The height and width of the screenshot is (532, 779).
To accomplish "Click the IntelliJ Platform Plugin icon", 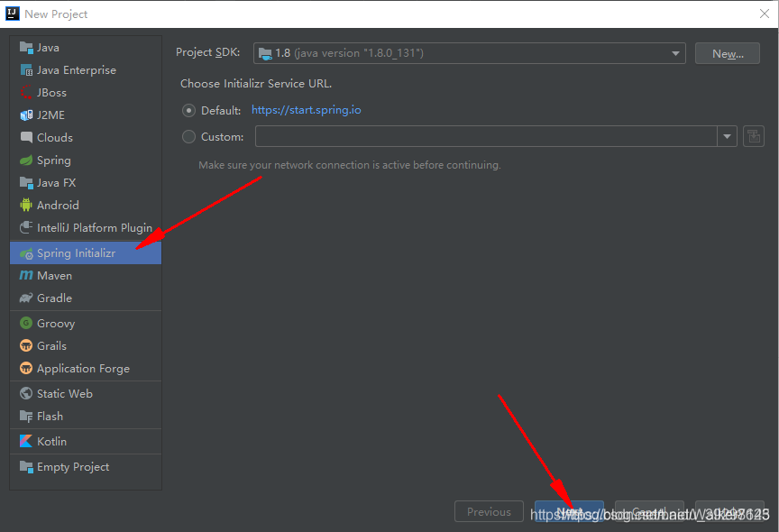I will pos(26,227).
